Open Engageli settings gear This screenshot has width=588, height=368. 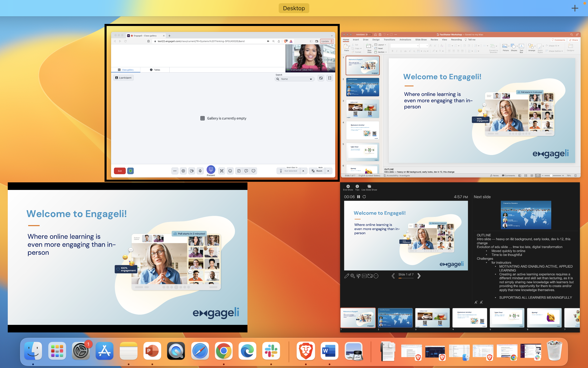coord(183,171)
